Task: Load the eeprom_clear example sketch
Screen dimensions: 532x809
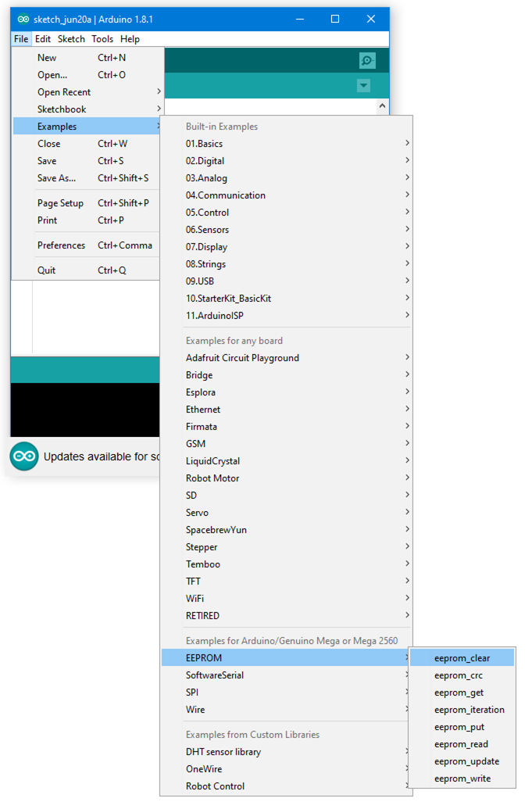Action: 462,658
